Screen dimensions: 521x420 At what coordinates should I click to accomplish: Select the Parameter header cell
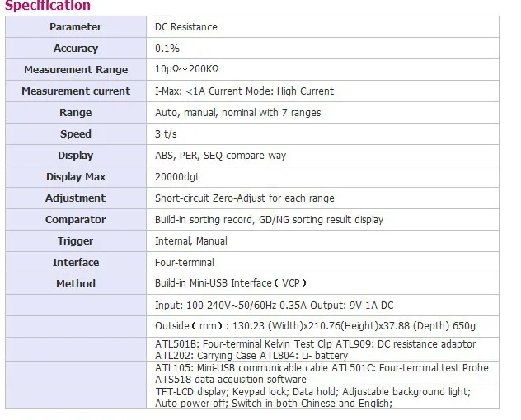[x=76, y=27]
